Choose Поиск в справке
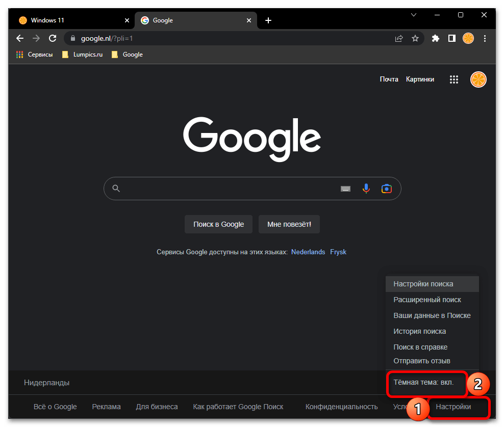The image size is (504, 427). click(x=432, y=347)
